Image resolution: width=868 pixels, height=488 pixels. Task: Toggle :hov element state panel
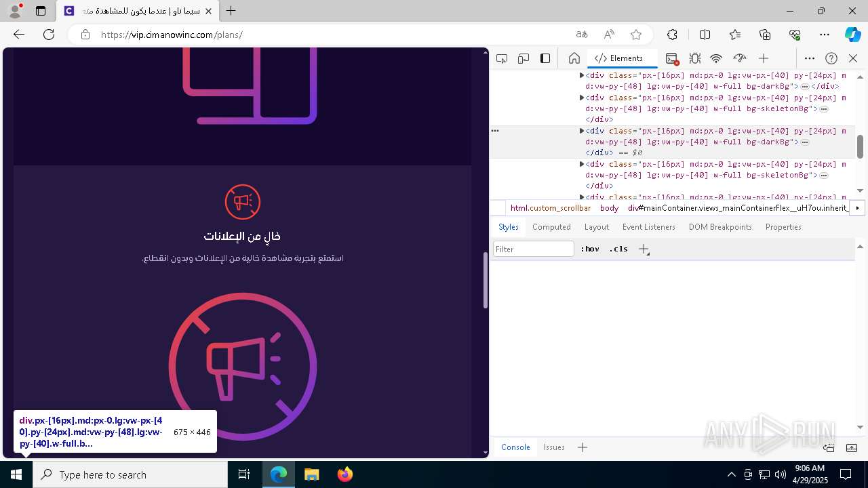[x=590, y=249]
